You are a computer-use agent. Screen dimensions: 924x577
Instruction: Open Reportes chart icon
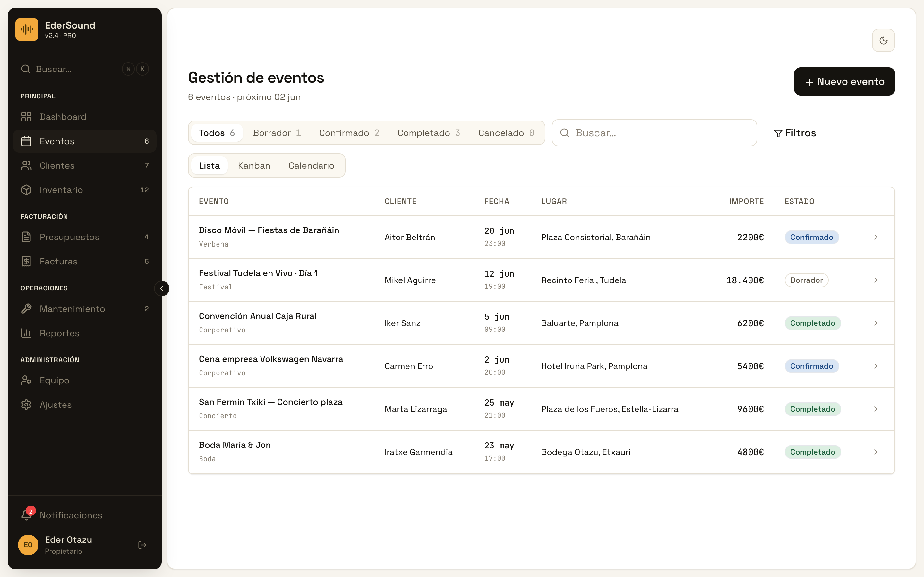click(x=26, y=333)
